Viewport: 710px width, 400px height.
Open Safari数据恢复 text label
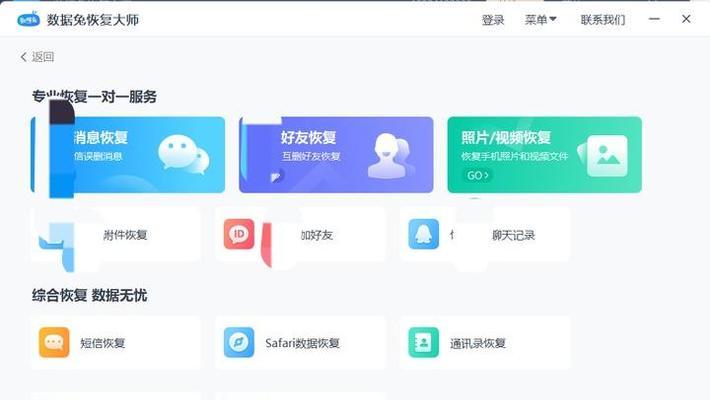click(302, 343)
